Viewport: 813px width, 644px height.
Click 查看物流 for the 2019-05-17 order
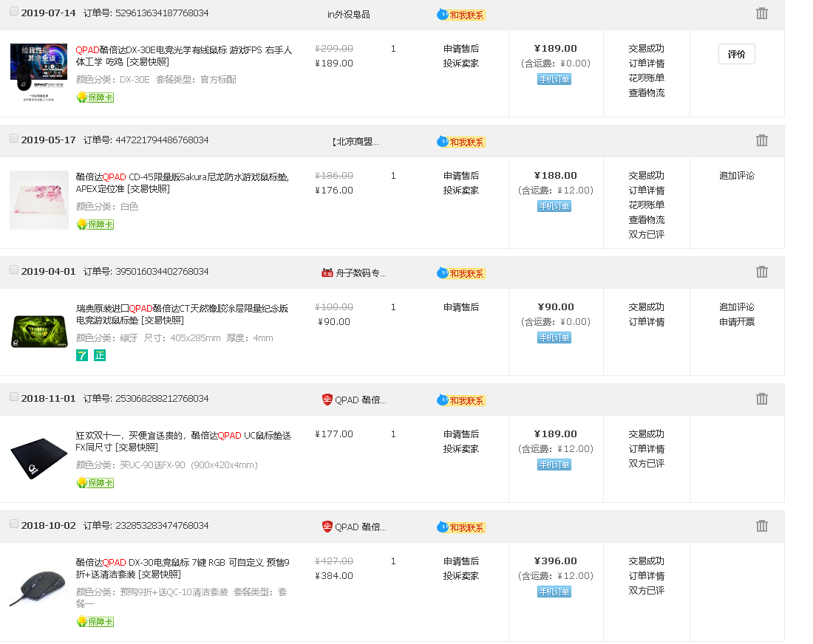pos(647,220)
